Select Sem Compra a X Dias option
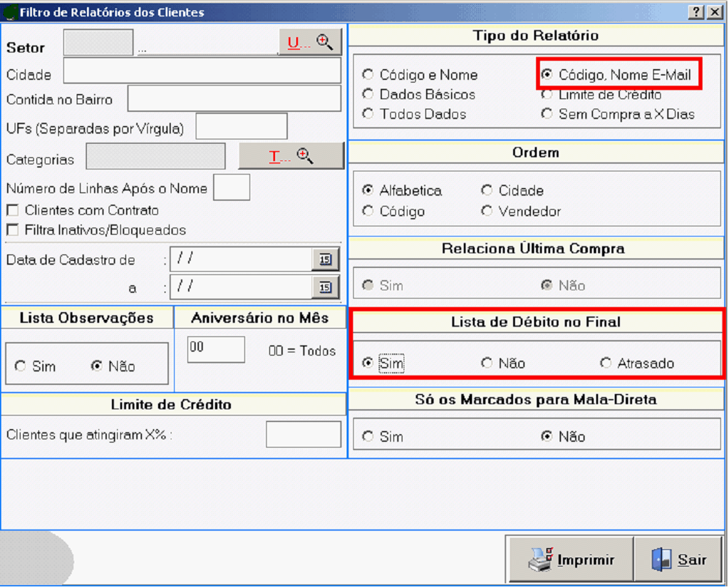728x587 pixels. coord(547,114)
